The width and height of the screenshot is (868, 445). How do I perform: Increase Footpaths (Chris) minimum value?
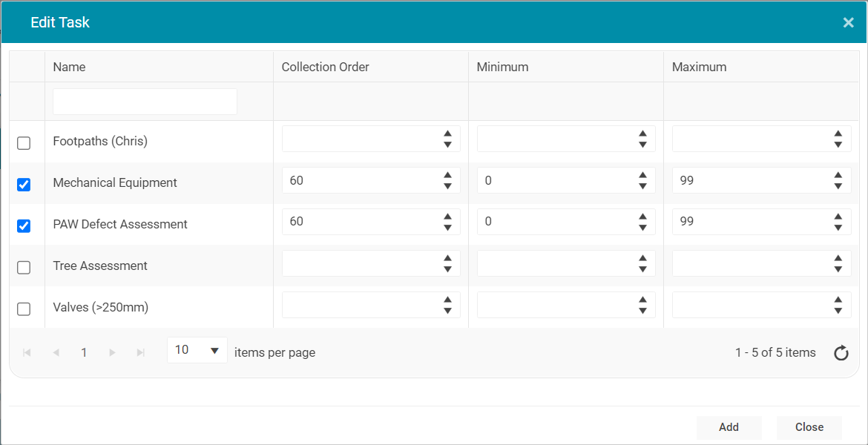642,134
